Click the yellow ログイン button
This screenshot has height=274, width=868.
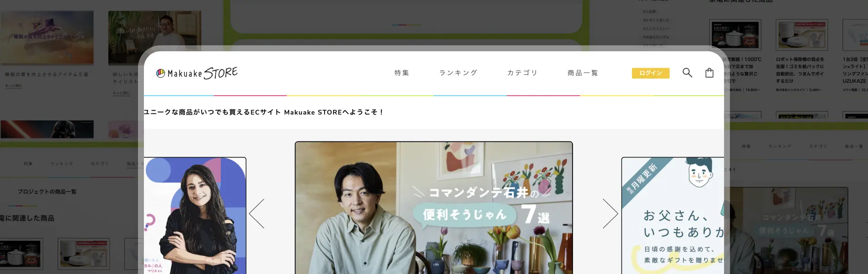(x=651, y=73)
